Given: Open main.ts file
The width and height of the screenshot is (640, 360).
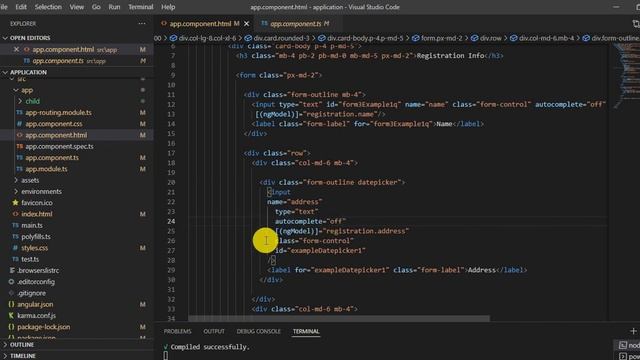Looking at the screenshot, I should 32,225.
